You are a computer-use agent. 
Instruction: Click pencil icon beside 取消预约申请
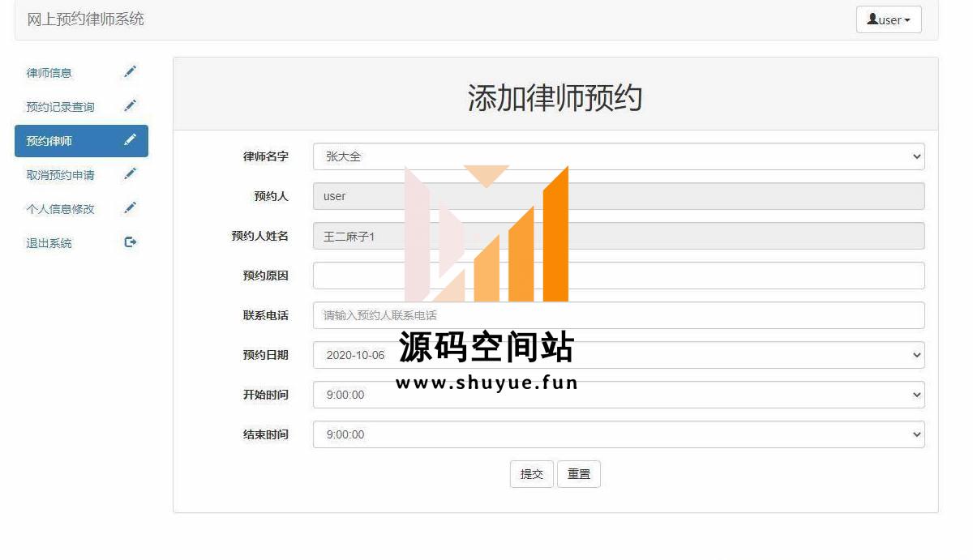coord(130,174)
